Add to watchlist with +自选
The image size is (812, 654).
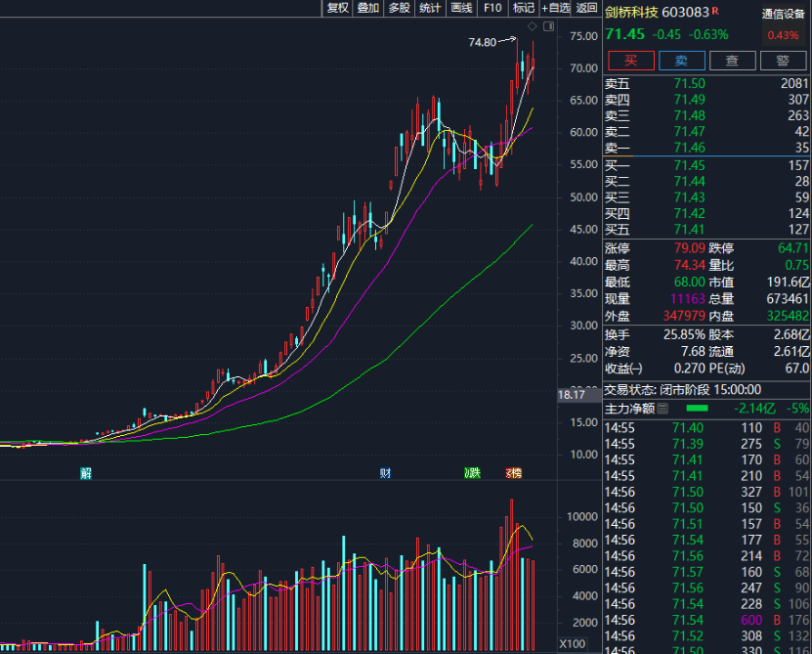point(555,8)
